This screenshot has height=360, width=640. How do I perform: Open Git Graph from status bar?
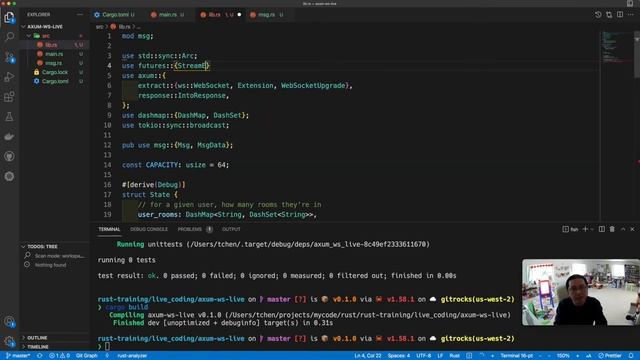click(87, 356)
